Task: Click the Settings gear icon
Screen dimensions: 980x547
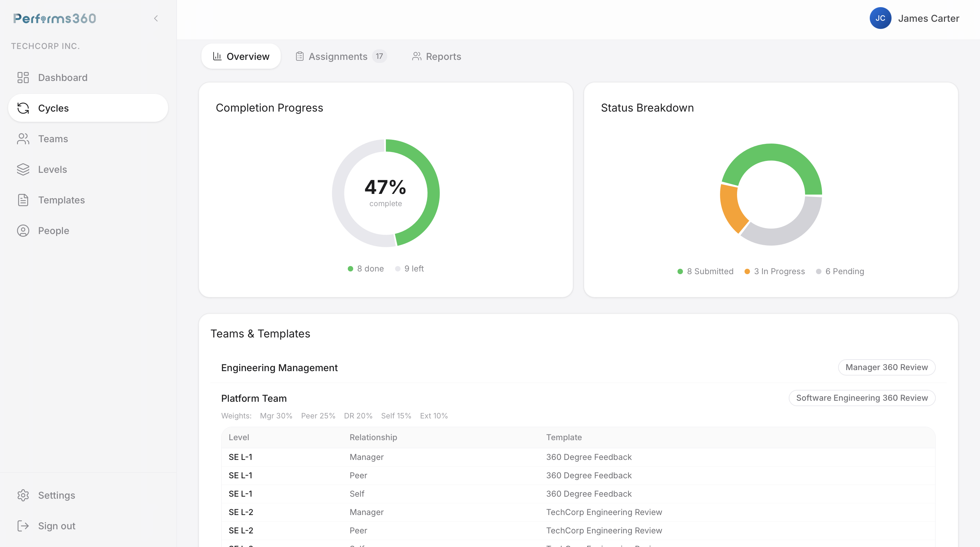Action: coord(23,495)
